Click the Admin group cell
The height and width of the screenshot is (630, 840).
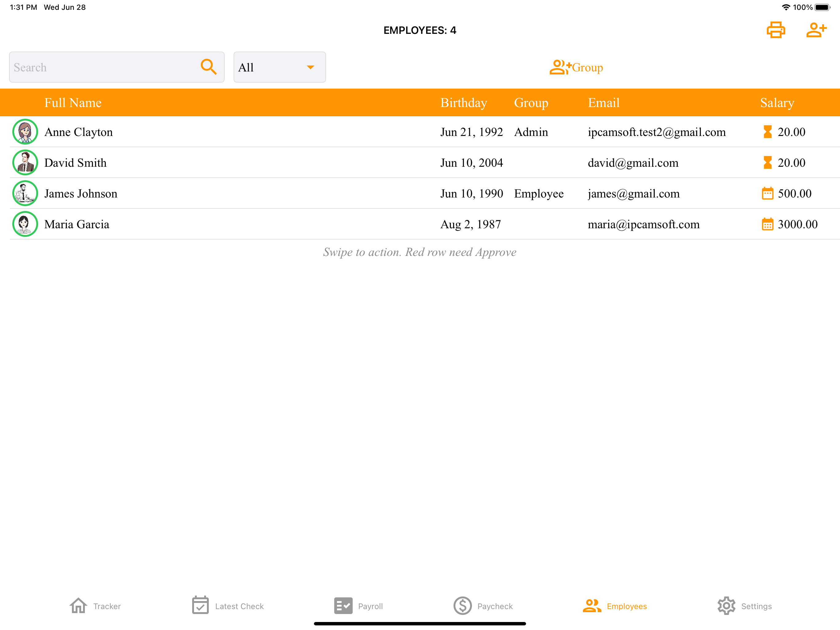(531, 132)
